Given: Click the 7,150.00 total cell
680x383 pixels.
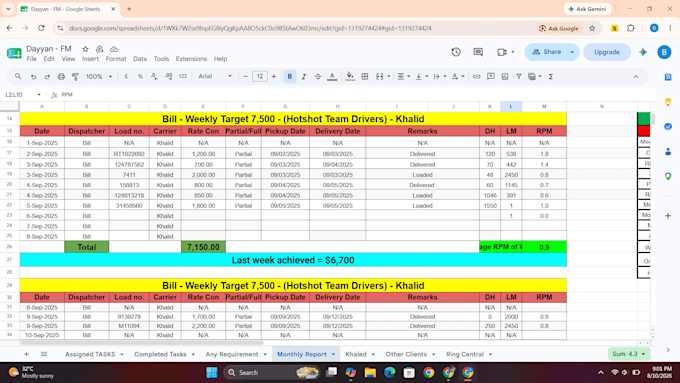Looking at the screenshot, I should [x=203, y=247].
